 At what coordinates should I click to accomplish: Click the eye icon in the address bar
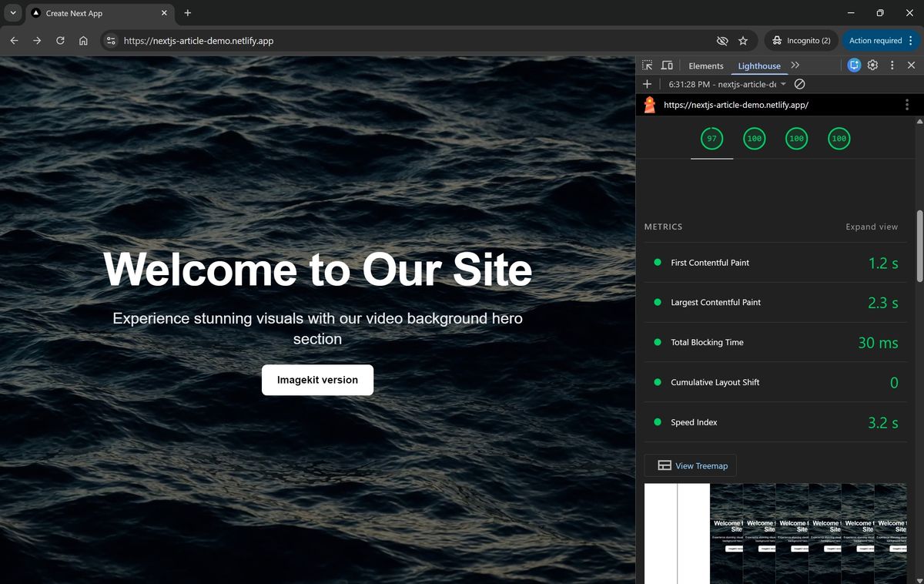pyautogui.click(x=721, y=41)
